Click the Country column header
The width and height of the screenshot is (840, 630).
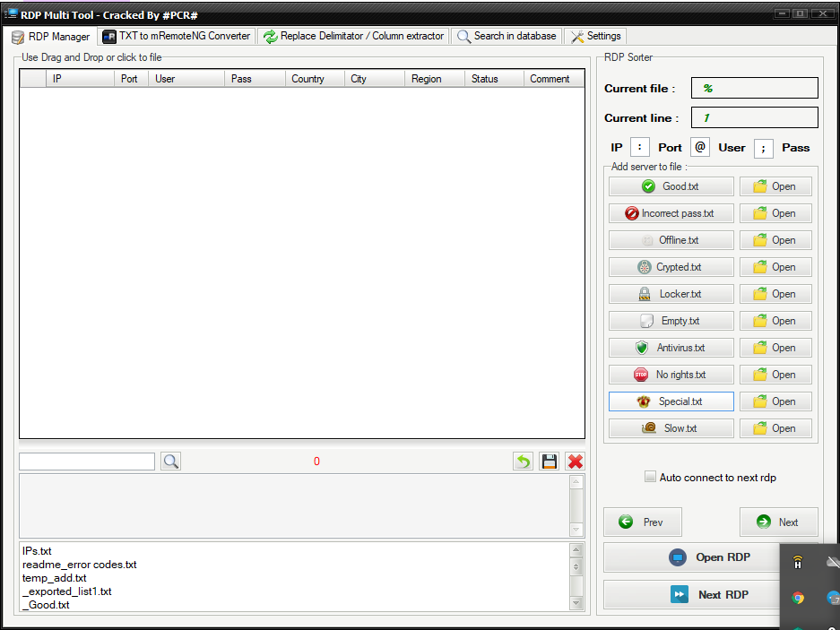307,79
